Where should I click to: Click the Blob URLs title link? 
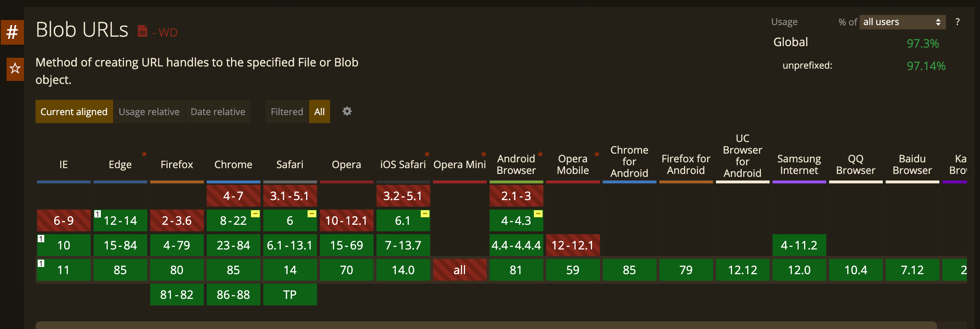[x=82, y=30]
